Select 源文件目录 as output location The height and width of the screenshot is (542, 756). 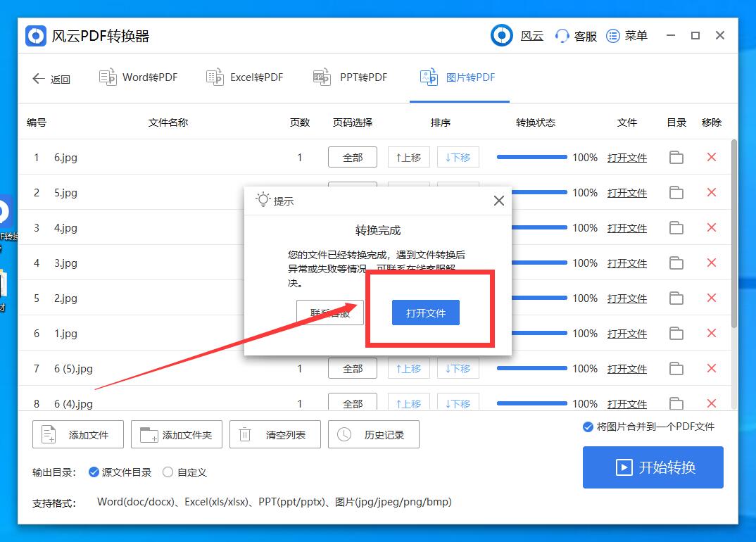pyautogui.click(x=94, y=472)
